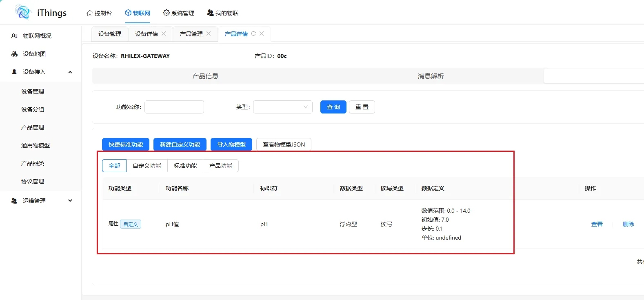The height and width of the screenshot is (300, 644).
Task: Click the 新建自定义功能 button
Action: [x=180, y=144]
